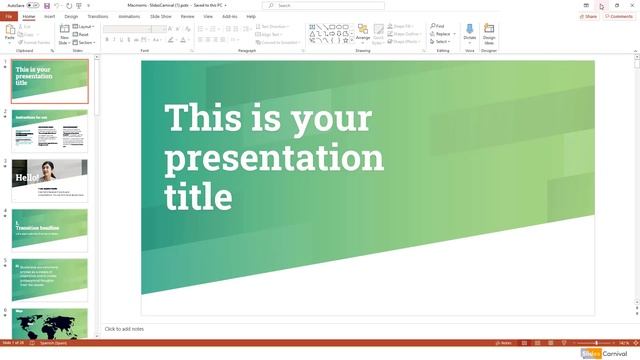The height and width of the screenshot is (360, 640).
Task: Click the Redo icon in quick access toolbar
Action: pyautogui.click(x=69, y=6)
